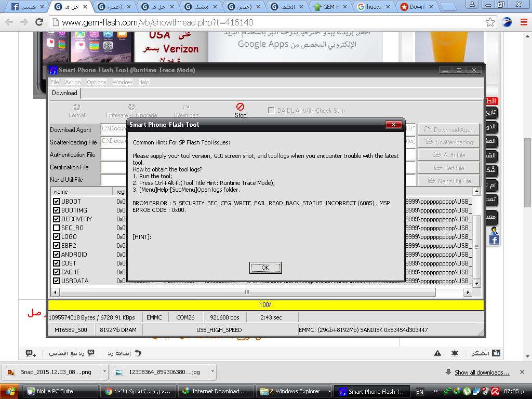Click the red Stop icon in Flash Tool

(240, 107)
